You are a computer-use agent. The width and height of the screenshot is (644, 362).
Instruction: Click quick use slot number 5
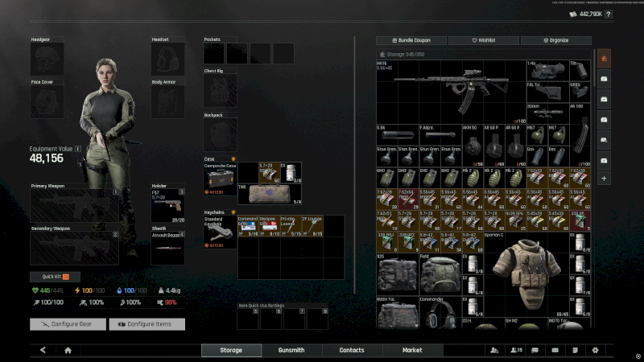tap(248, 319)
